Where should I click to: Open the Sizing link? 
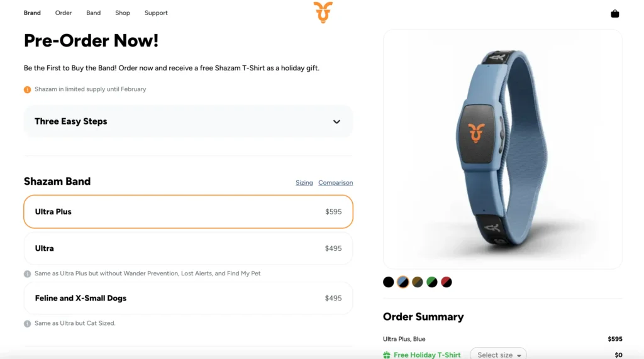304,183
